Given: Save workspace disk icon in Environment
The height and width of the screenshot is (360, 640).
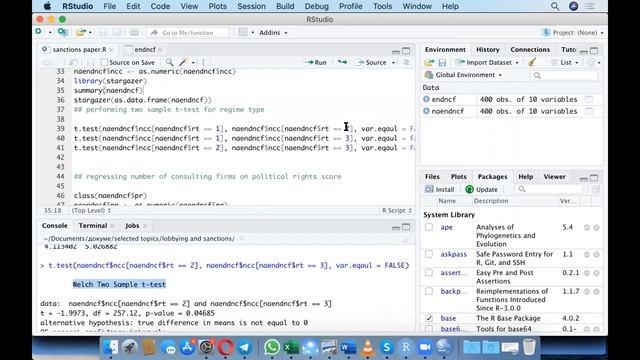Looking at the screenshot, I should (x=442, y=62).
